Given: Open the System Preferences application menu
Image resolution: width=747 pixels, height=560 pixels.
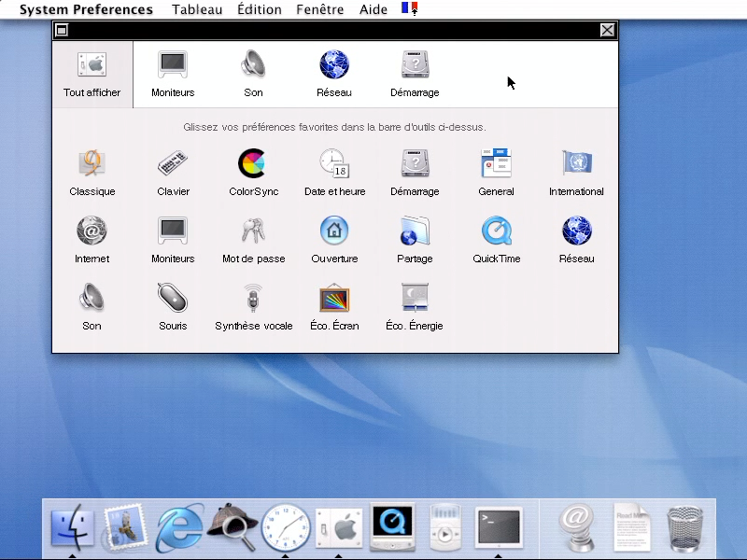Looking at the screenshot, I should 86,9.
